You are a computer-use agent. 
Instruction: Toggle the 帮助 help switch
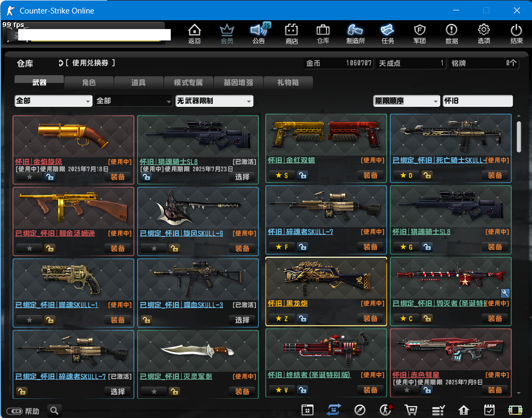15,411
